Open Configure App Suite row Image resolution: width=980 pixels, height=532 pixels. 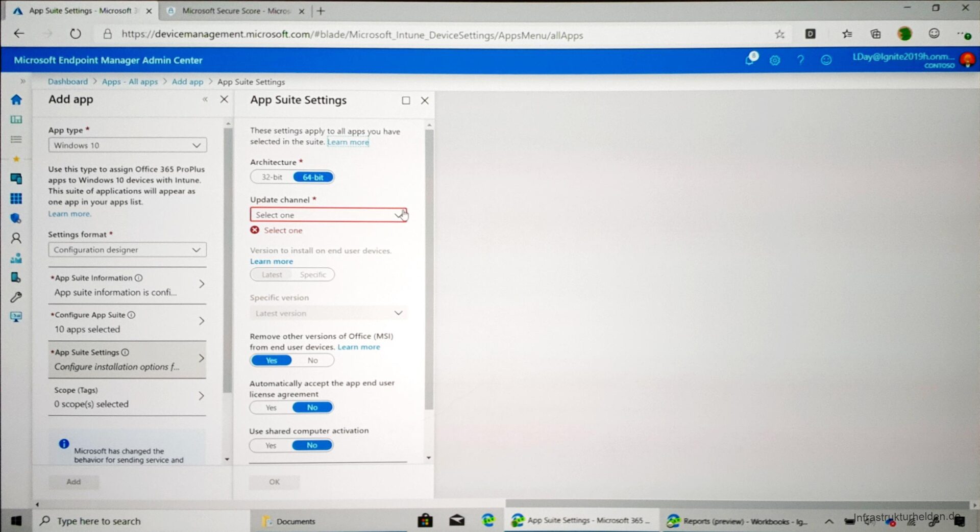point(128,322)
